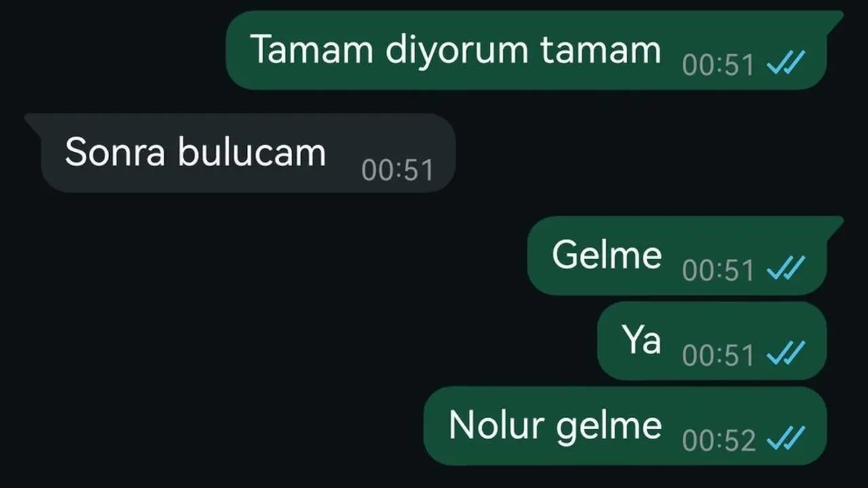Tap the 00:51 time next to 'Gelme'
Viewport: 868px width, 488px height.
click(718, 270)
